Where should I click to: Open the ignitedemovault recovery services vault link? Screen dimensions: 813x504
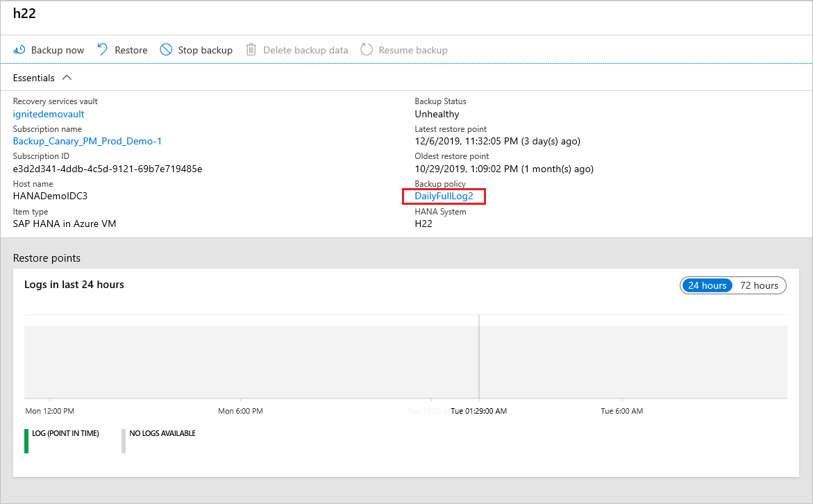point(48,113)
